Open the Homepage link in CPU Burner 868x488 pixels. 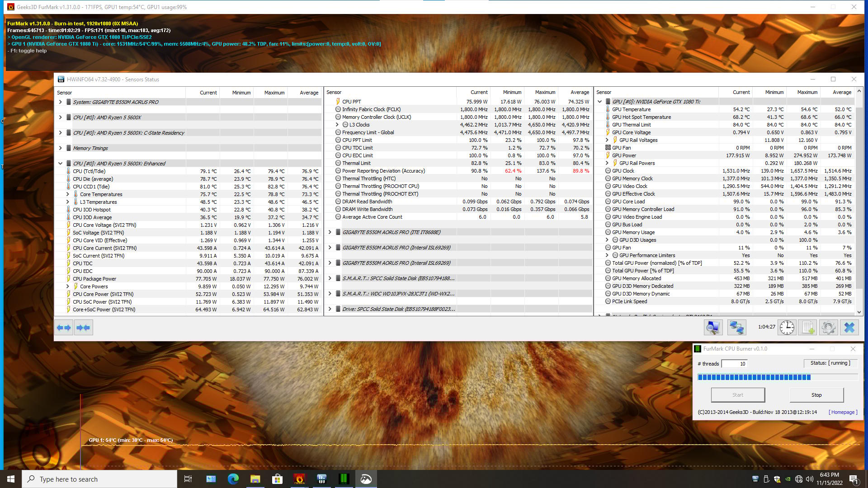coord(842,412)
